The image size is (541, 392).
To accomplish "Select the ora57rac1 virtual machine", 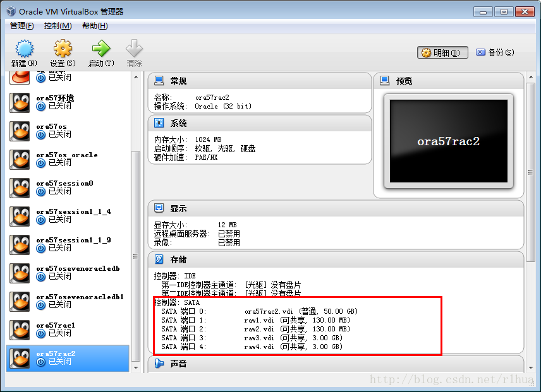I will tap(68, 330).
